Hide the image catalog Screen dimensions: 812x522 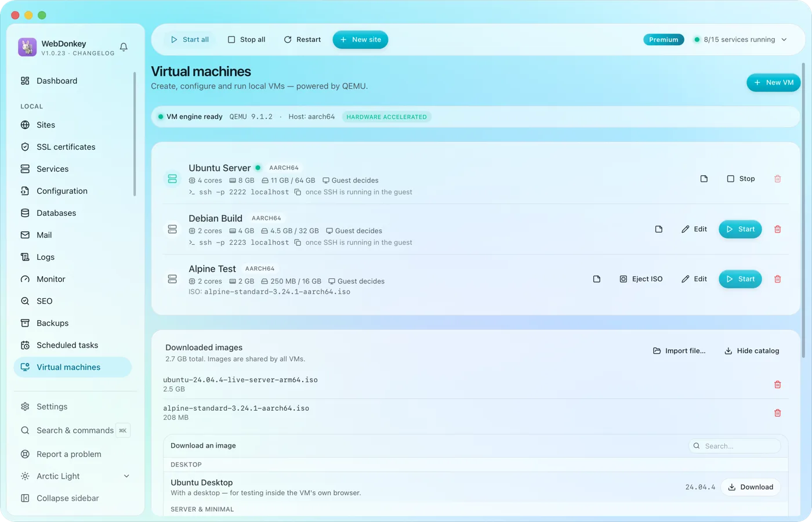coord(752,351)
